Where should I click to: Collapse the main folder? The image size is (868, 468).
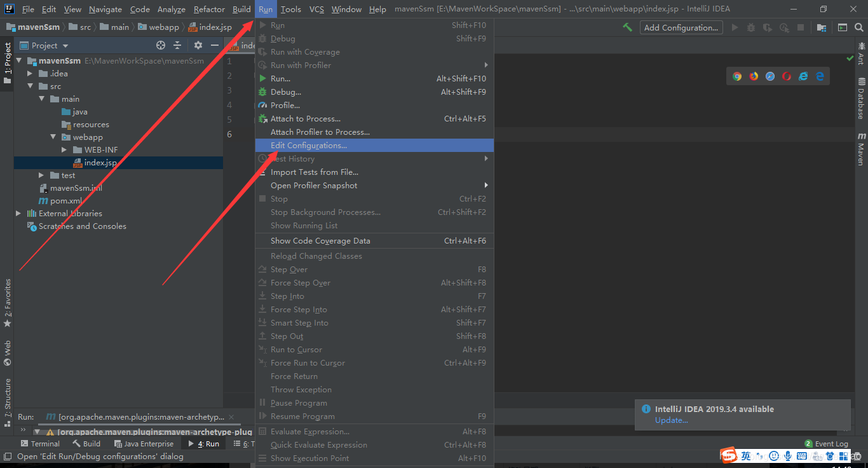pos(42,99)
